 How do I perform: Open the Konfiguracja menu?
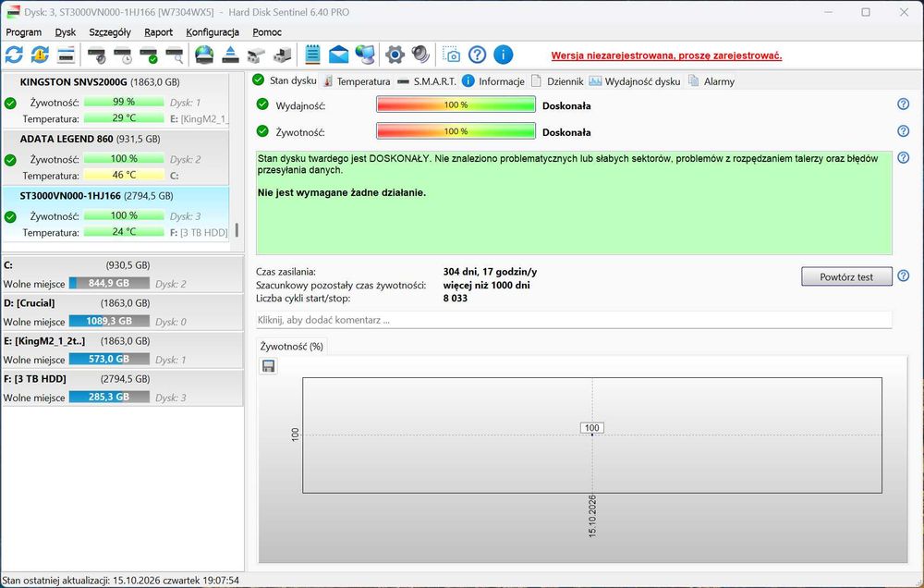(213, 31)
